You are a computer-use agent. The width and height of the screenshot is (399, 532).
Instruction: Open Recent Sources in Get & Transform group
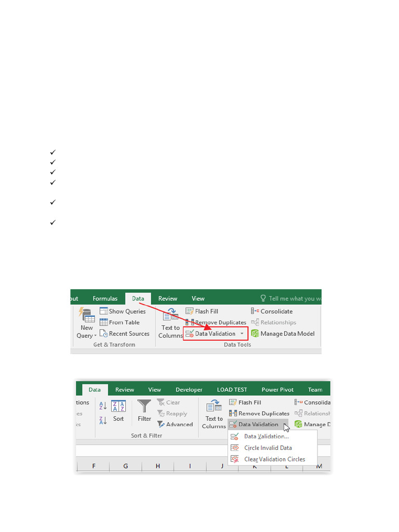point(125,334)
